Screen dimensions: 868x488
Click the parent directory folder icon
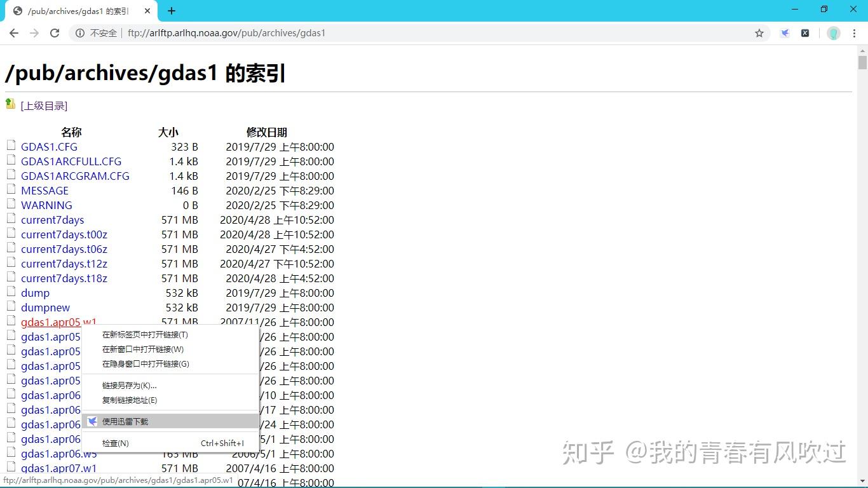(11, 103)
